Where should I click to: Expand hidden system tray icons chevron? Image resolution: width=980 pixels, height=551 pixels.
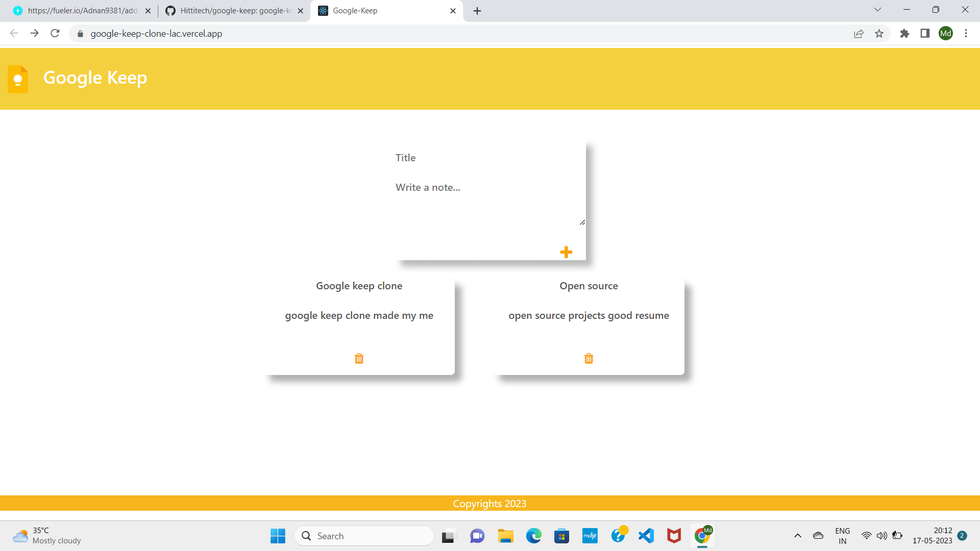click(797, 536)
